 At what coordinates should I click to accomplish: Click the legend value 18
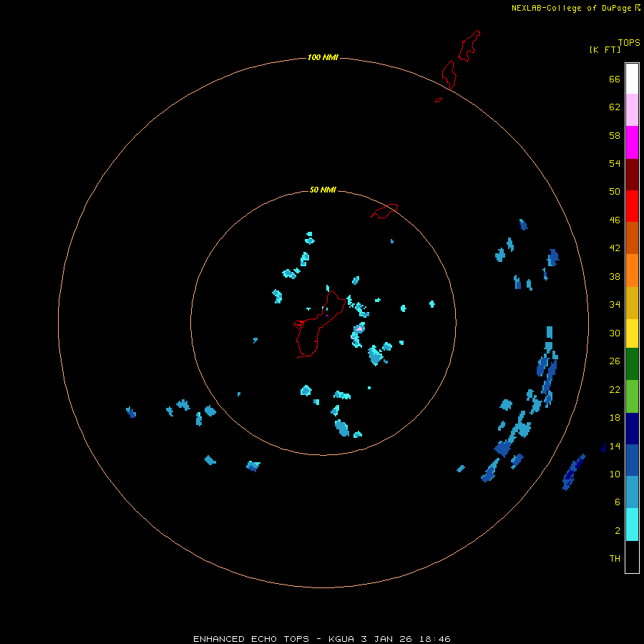pyautogui.click(x=615, y=418)
